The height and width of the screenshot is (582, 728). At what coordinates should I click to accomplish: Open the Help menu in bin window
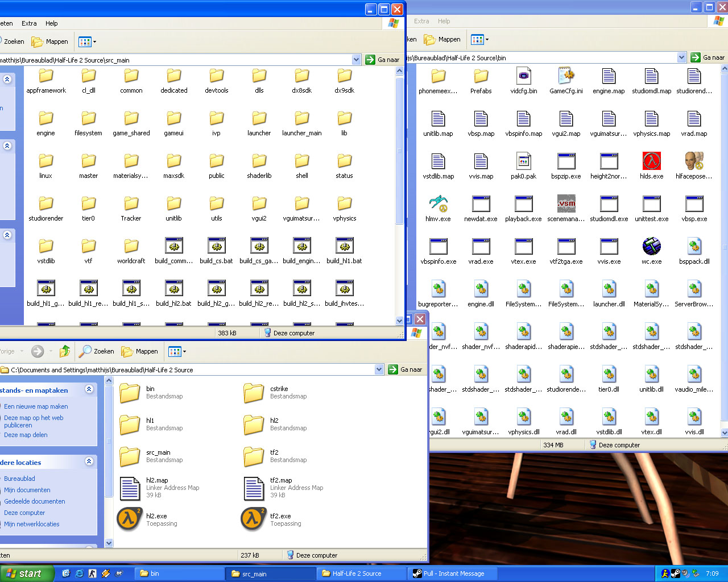coord(444,21)
